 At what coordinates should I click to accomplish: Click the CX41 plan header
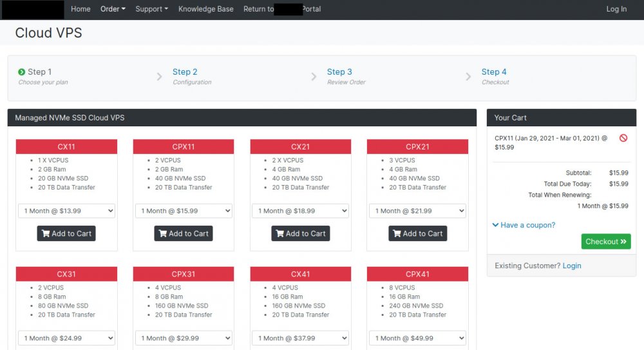(x=301, y=274)
